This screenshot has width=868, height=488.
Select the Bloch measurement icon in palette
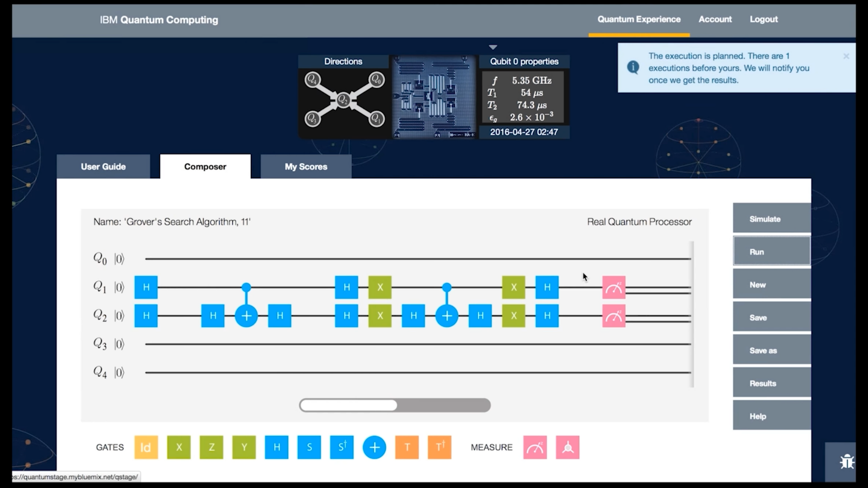coord(568,447)
